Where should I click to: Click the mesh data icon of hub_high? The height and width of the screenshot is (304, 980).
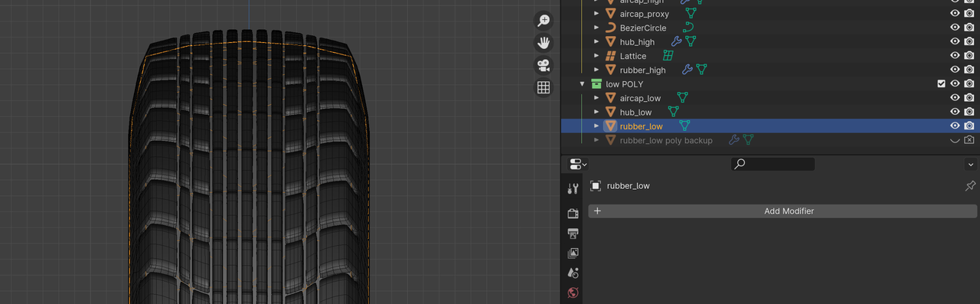(x=691, y=41)
